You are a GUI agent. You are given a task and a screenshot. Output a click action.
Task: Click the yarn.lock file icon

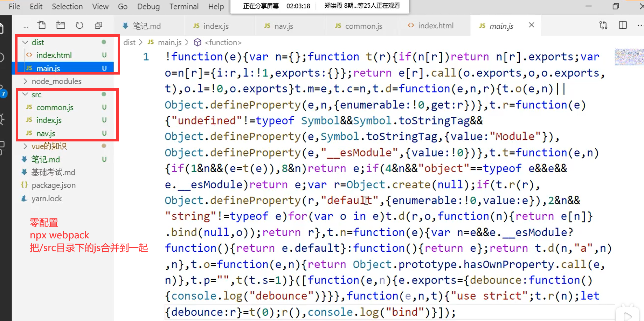(x=24, y=198)
